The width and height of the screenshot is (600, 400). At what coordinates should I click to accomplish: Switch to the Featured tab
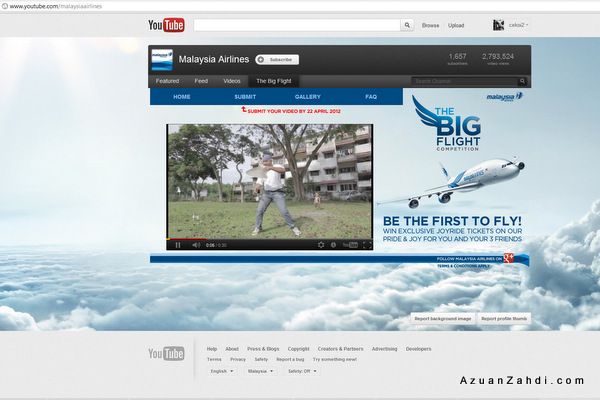pos(167,81)
